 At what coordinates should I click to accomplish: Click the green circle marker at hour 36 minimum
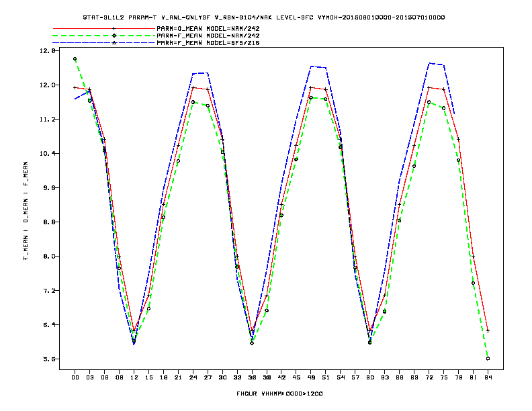[252, 343]
